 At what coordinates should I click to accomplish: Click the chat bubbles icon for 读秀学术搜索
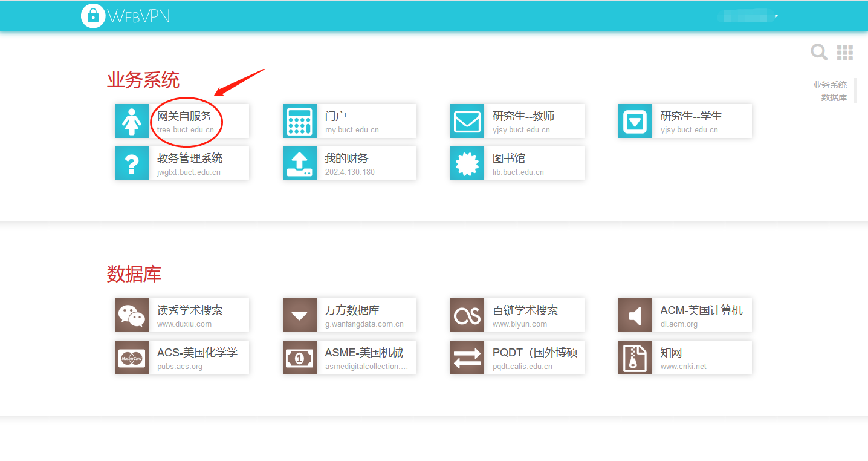pyautogui.click(x=132, y=315)
